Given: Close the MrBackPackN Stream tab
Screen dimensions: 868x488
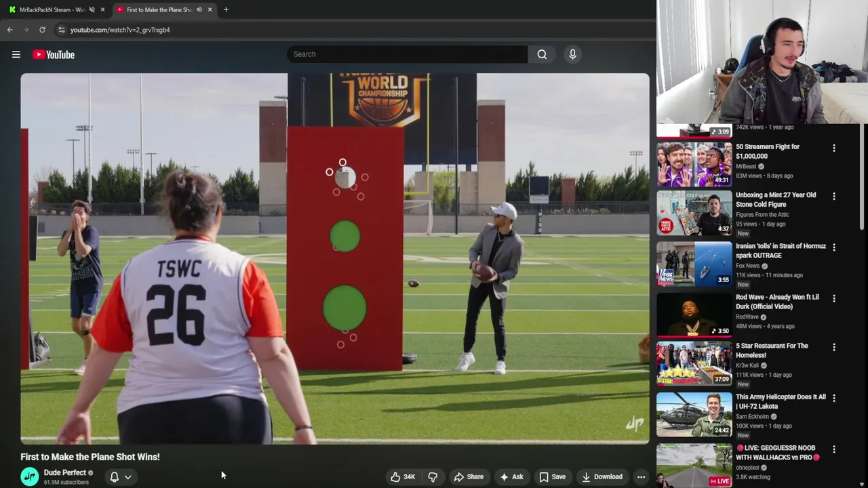Looking at the screenshot, I should click(x=102, y=9).
